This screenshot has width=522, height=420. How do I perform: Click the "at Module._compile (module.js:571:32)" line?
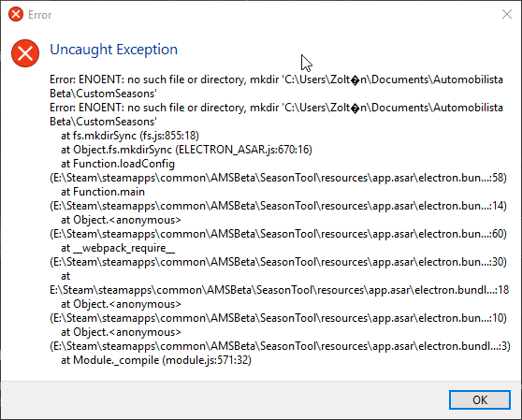(156, 360)
